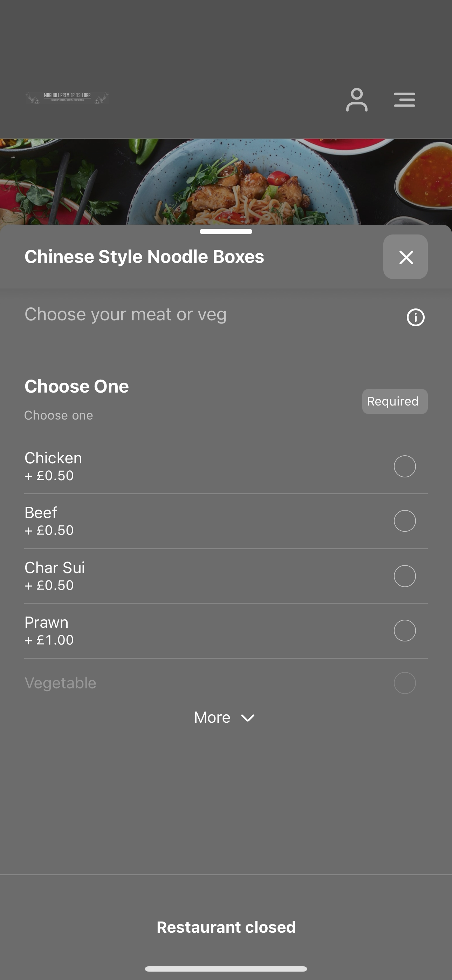Select the Prawn radio option
Screen dimensions: 452x980
(x=404, y=631)
